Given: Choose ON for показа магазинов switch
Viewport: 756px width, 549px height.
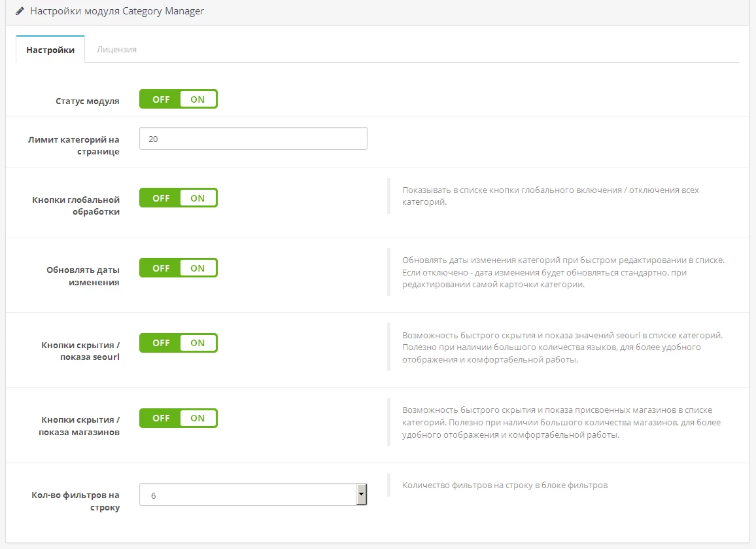Looking at the screenshot, I should click(x=198, y=418).
